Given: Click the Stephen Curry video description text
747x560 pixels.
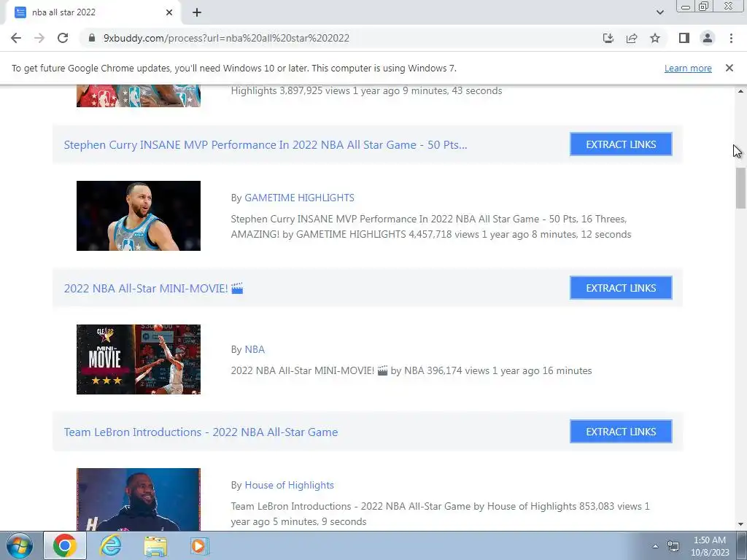Looking at the screenshot, I should [431, 227].
